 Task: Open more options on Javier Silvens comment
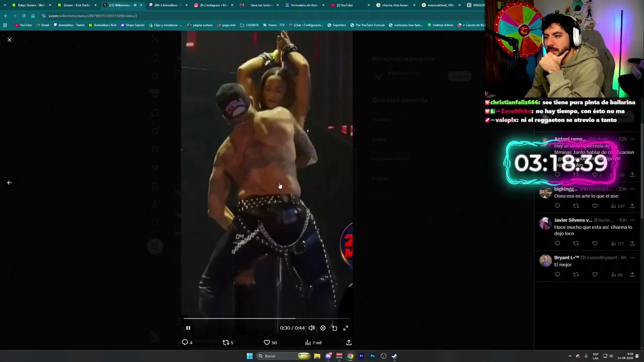point(632,220)
